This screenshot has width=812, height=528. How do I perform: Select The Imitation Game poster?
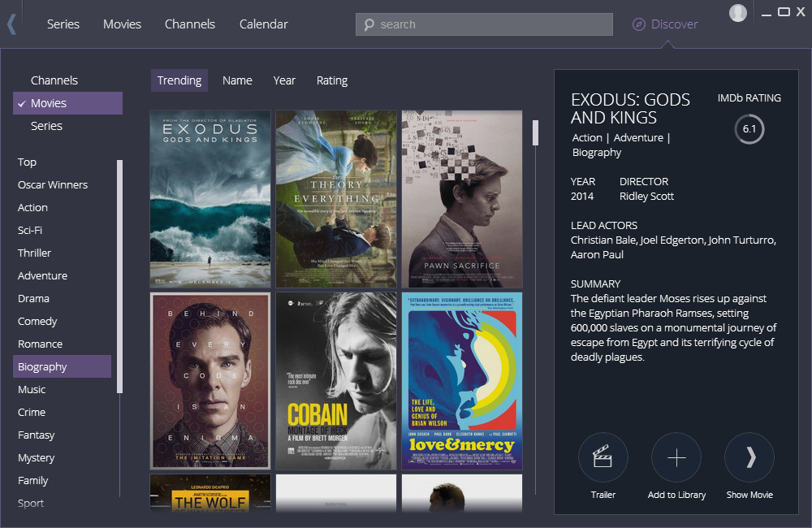click(210, 381)
